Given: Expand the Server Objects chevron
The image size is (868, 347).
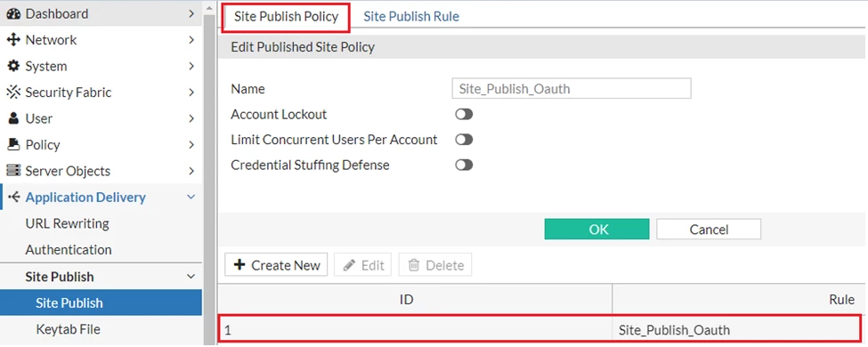Looking at the screenshot, I should pyautogui.click(x=191, y=171).
